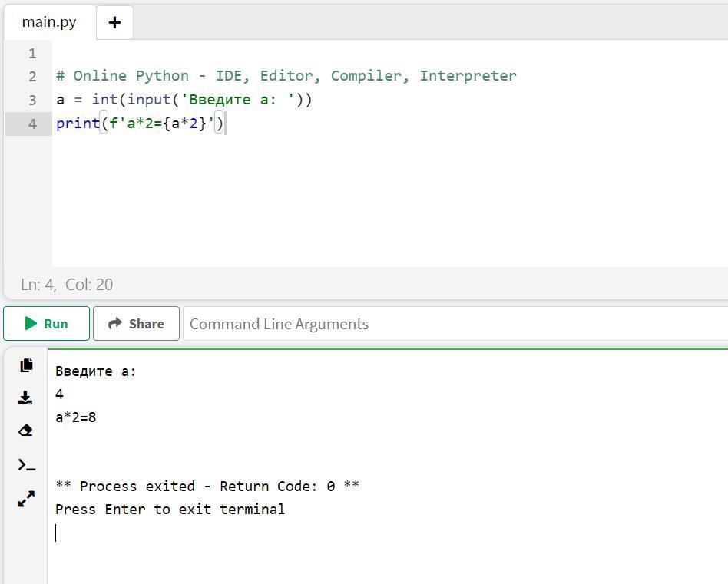This screenshot has height=584, width=728.
Task: Run the Python program
Action: (46, 323)
